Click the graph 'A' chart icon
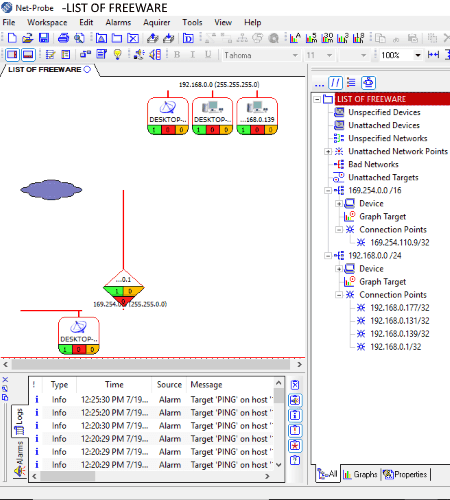450x500 pixels. point(295,38)
